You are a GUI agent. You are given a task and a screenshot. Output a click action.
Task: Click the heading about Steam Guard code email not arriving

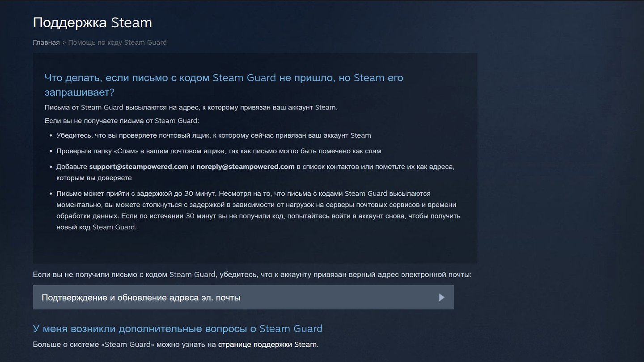(224, 85)
